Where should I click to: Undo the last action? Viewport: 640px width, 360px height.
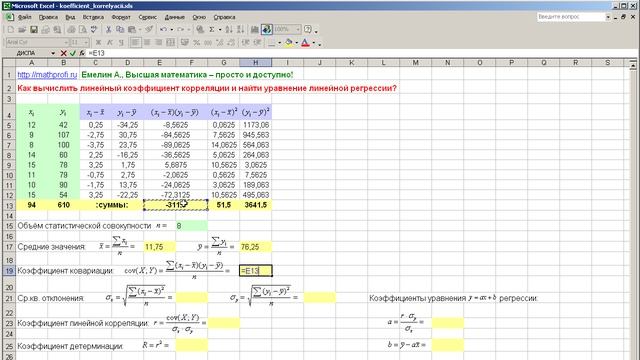click(163, 29)
